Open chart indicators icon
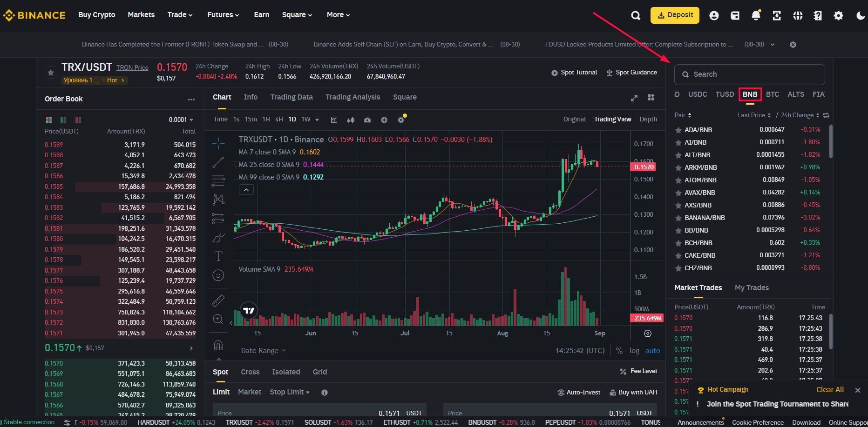The width and height of the screenshot is (868, 427). [x=334, y=120]
